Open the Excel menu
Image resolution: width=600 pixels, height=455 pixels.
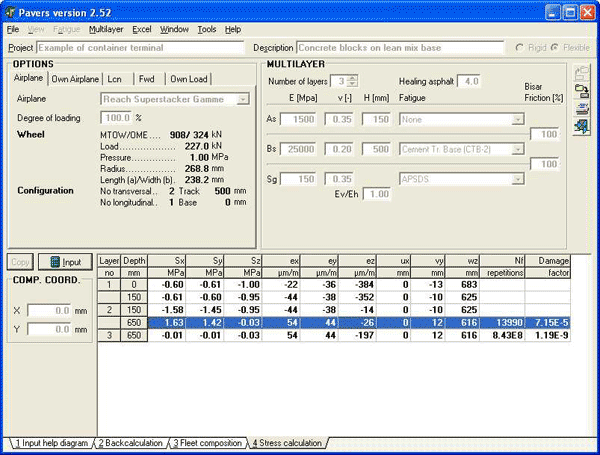click(142, 30)
